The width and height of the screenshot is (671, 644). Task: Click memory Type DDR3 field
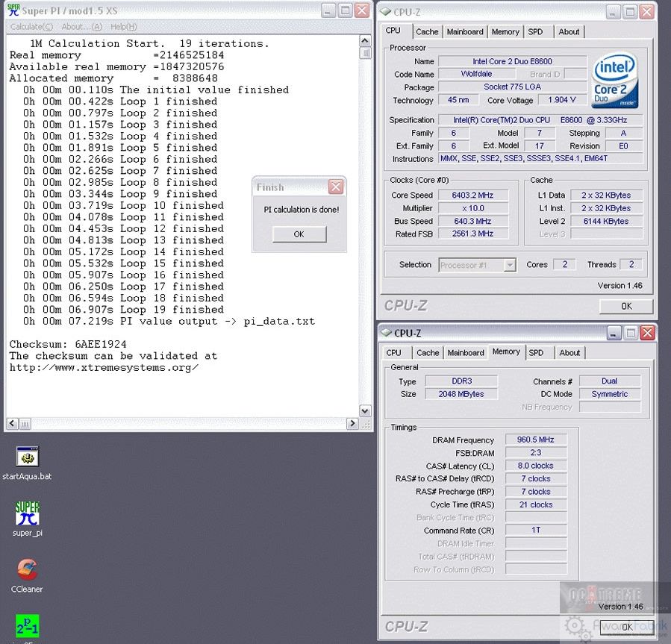(x=461, y=381)
